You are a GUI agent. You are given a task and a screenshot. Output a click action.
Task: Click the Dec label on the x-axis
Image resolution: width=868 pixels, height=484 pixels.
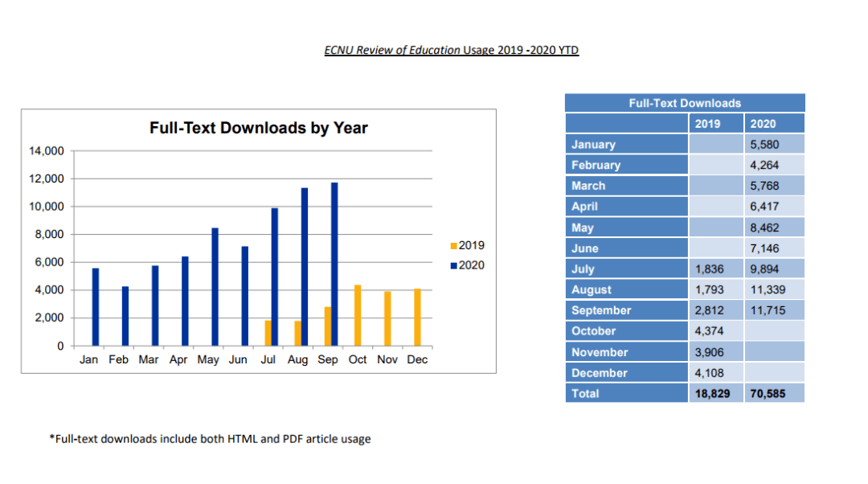(417, 359)
